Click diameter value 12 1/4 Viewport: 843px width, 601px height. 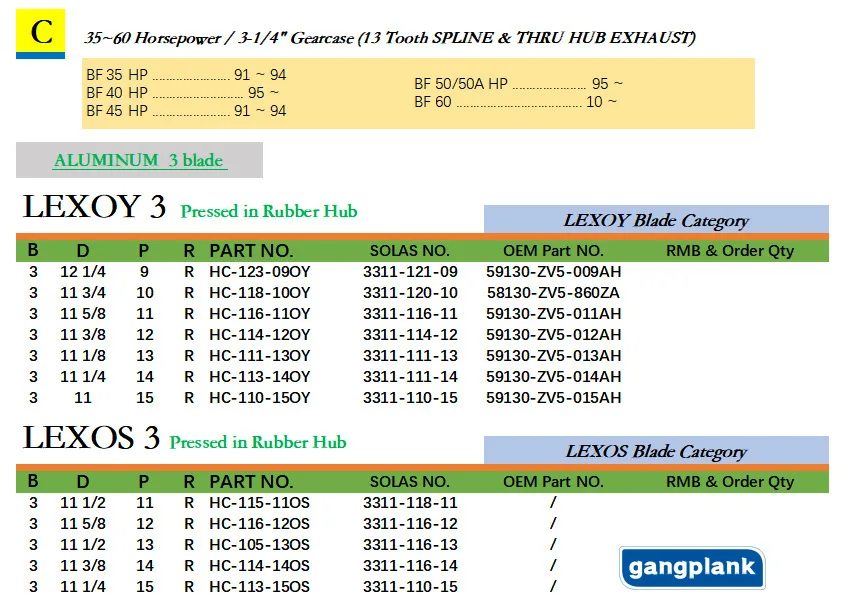click(x=83, y=272)
